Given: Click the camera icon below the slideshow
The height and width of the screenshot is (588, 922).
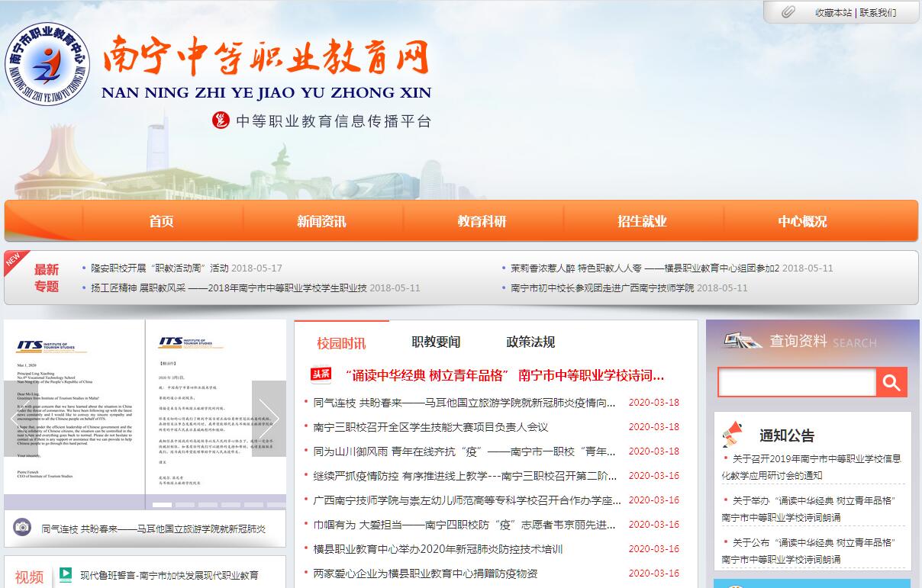Looking at the screenshot, I should coord(22,528).
